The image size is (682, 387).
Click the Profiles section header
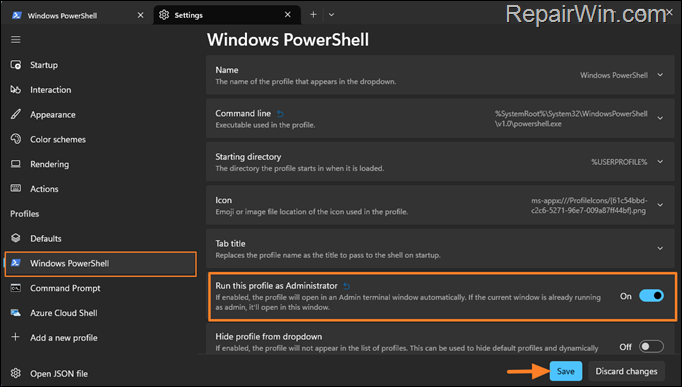(x=24, y=214)
